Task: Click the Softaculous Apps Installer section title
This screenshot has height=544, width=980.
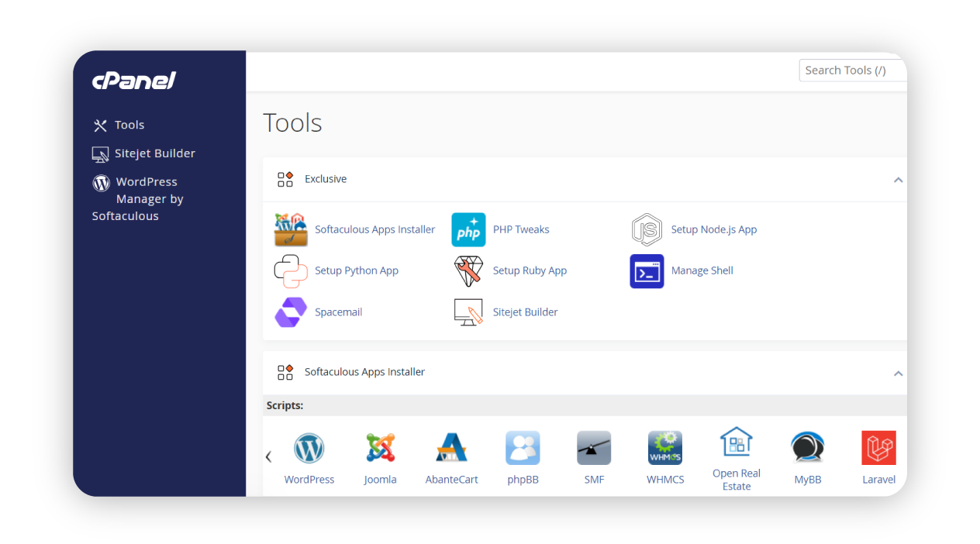Action: tap(364, 372)
